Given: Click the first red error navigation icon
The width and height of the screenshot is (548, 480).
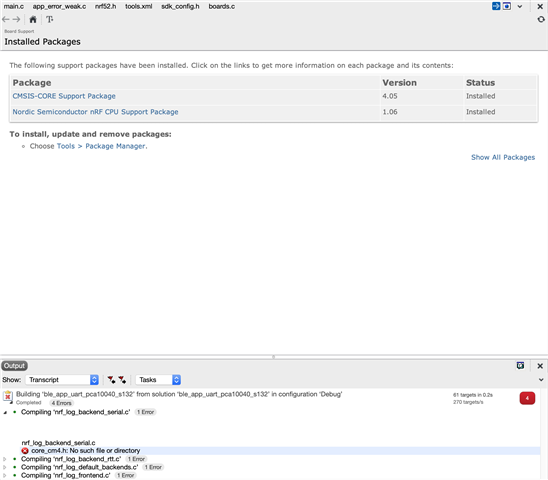Looking at the screenshot, I should click(111, 380).
